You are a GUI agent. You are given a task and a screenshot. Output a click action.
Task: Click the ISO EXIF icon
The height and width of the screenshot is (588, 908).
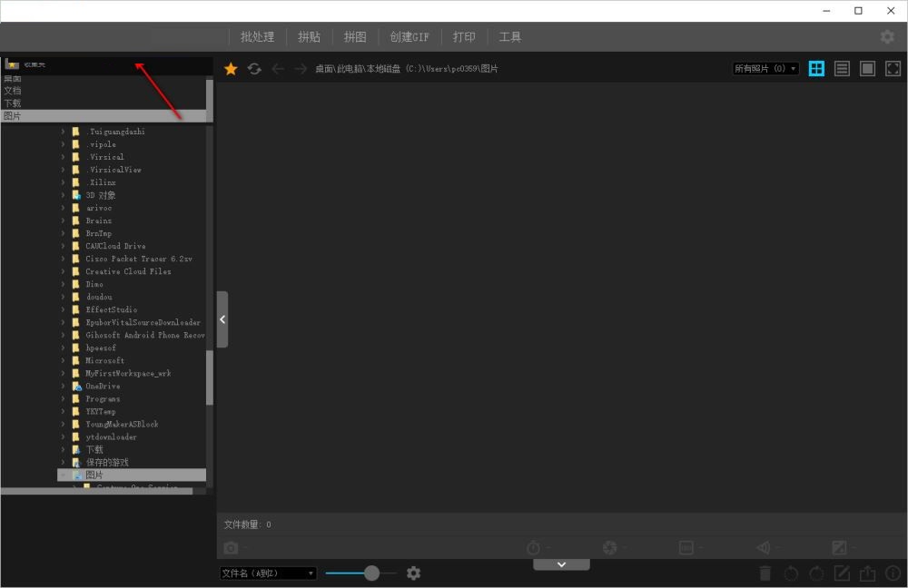686,547
